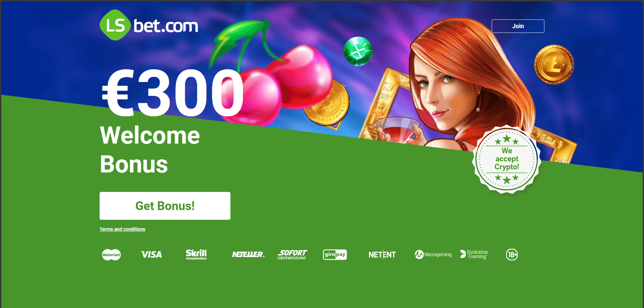This screenshot has width=644, height=308.
Task: Click the VISA payment logo
Action: (x=151, y=255)
